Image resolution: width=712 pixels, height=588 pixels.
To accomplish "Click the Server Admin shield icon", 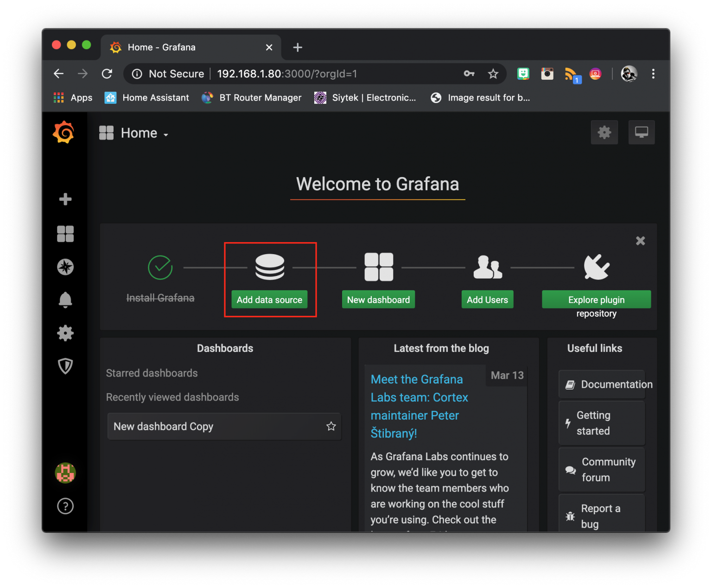I will coord(65,366).
